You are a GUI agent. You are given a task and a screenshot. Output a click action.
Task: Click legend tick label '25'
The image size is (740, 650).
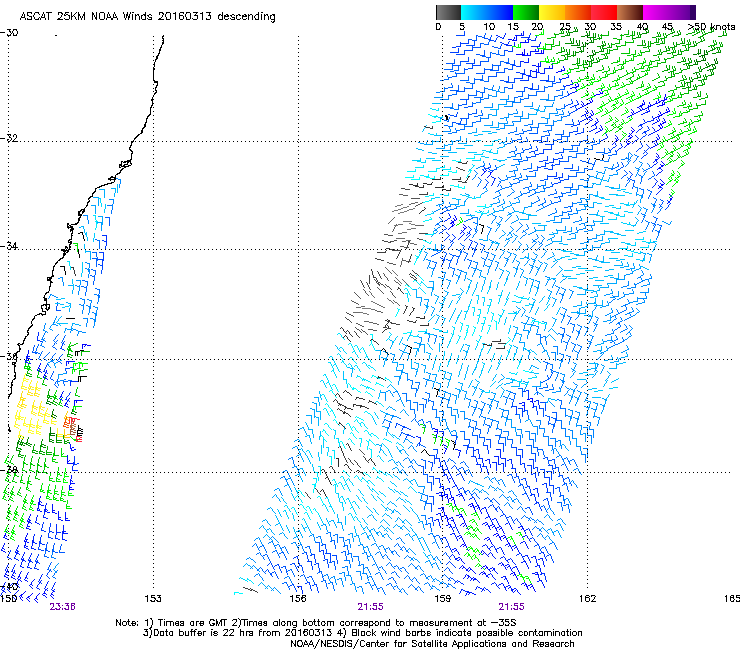coord(565,27)
